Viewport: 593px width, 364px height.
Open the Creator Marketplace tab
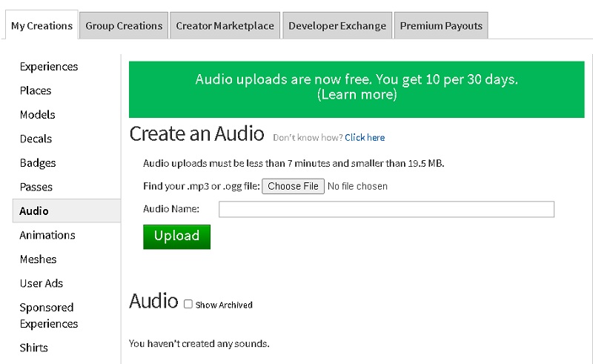(225, 26)
